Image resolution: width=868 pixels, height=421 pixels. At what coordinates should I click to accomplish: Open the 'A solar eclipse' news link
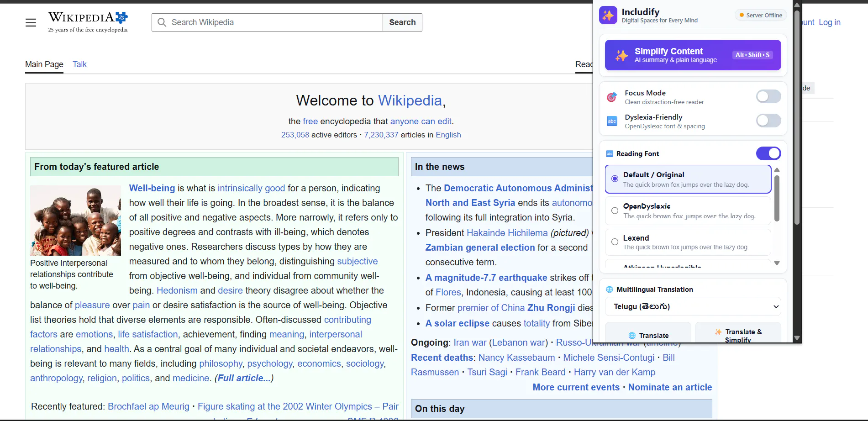pyautogui.click(x=458, y=323)
